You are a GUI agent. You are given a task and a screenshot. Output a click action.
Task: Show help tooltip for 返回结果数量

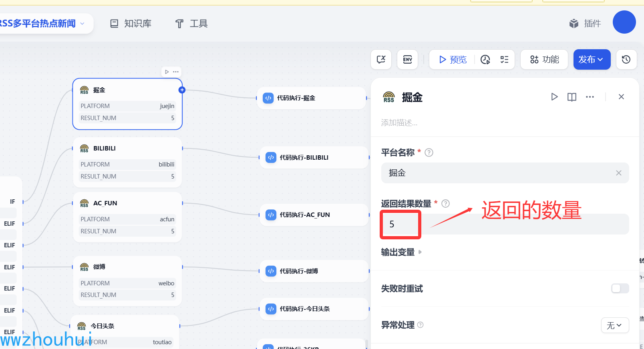[445, 204]
